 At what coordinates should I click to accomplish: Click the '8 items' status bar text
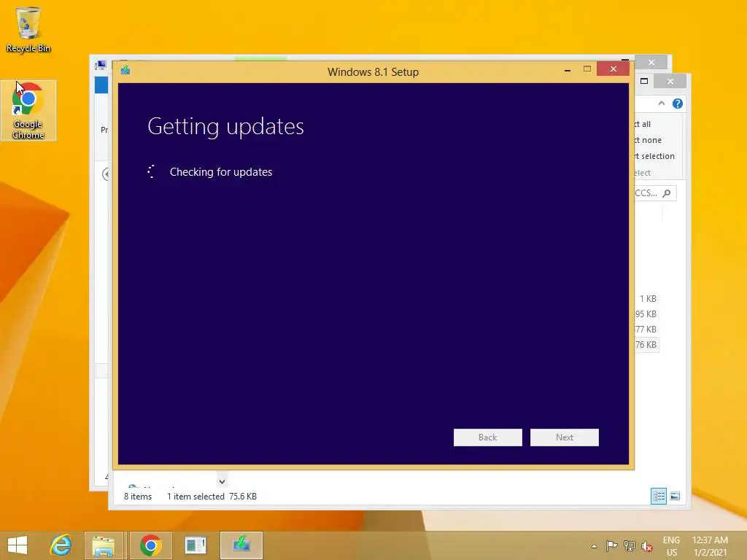click(138, 496)
